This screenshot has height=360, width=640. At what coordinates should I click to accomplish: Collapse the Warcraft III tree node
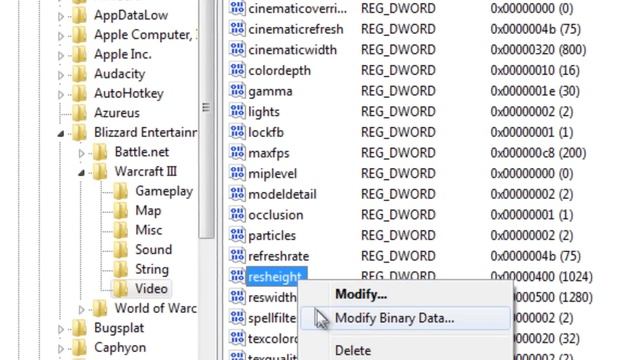[x=81, y=173]
